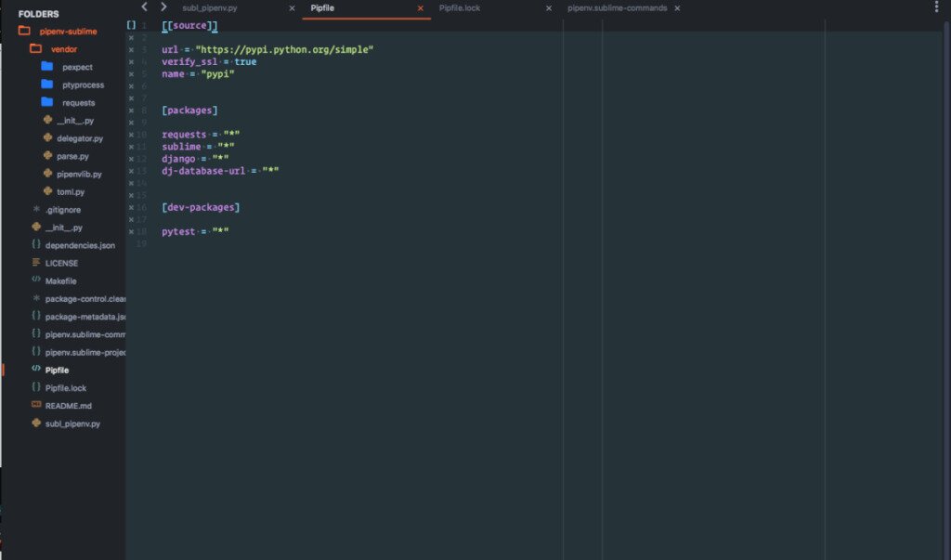Click the orange folder icon for pipenv-sublime
This screenshot has width=951, height=560.
(25, 31)
